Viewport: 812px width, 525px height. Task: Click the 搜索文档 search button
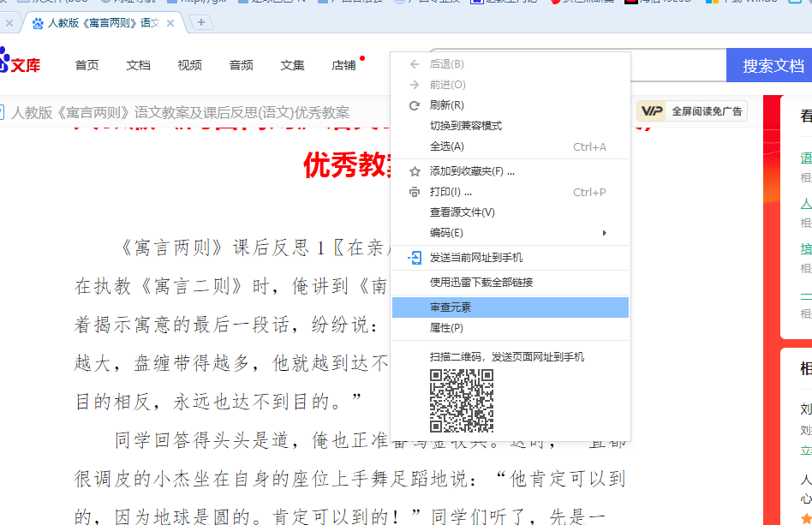(x=768, y=64)
